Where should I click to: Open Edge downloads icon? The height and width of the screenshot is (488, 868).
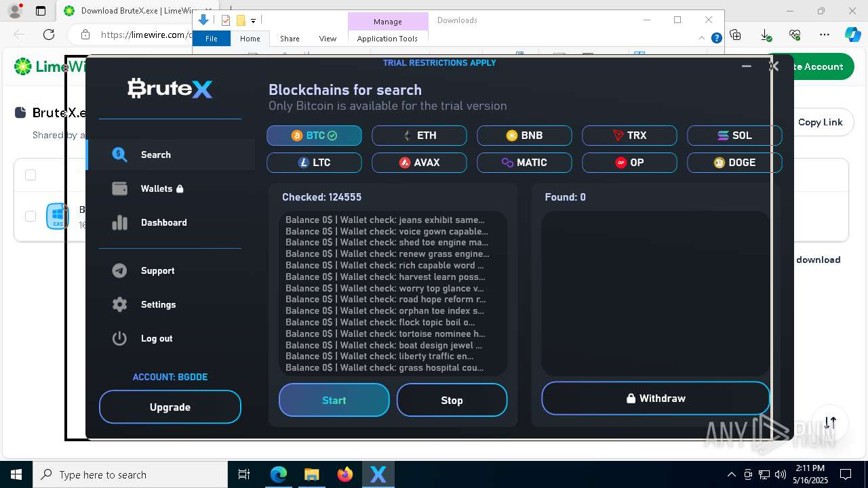765,35
